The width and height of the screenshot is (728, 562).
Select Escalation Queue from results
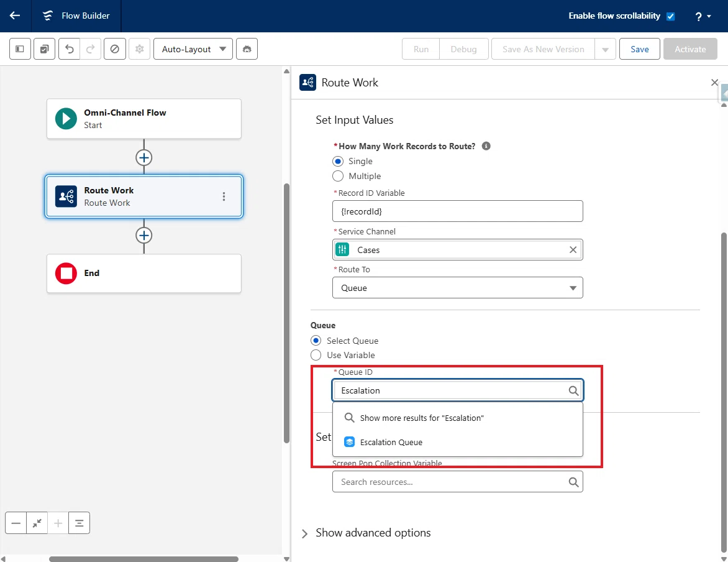pos(457,442)
